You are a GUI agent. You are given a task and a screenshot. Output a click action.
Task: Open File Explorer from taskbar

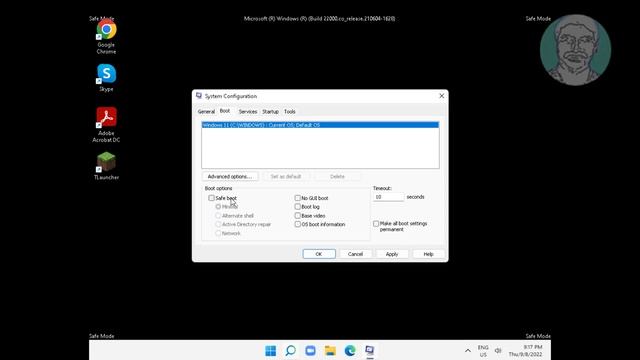[330, 351]
